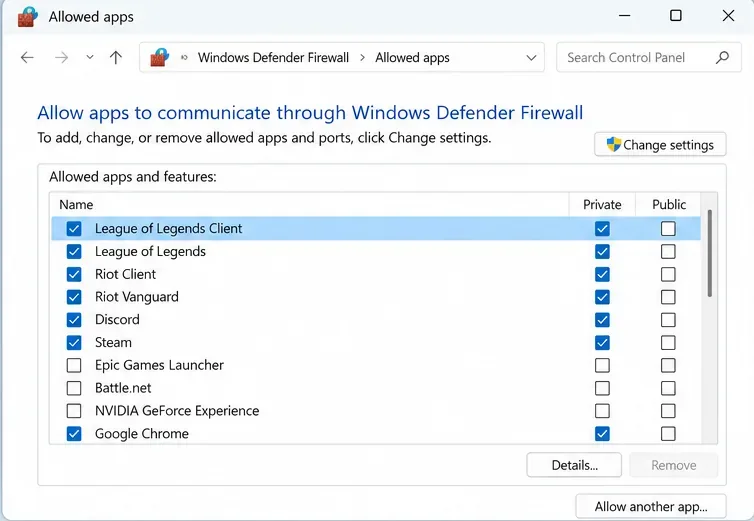Select the Google Chrome row name
The height and width of the screenshot is (521, 754).
(142, 434)
